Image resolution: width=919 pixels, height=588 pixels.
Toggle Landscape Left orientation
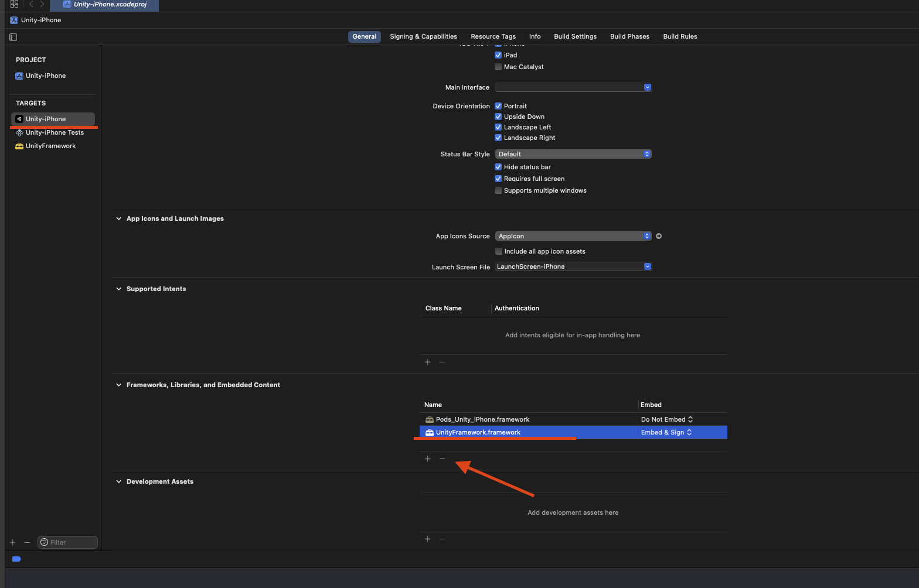coord(498,127)
